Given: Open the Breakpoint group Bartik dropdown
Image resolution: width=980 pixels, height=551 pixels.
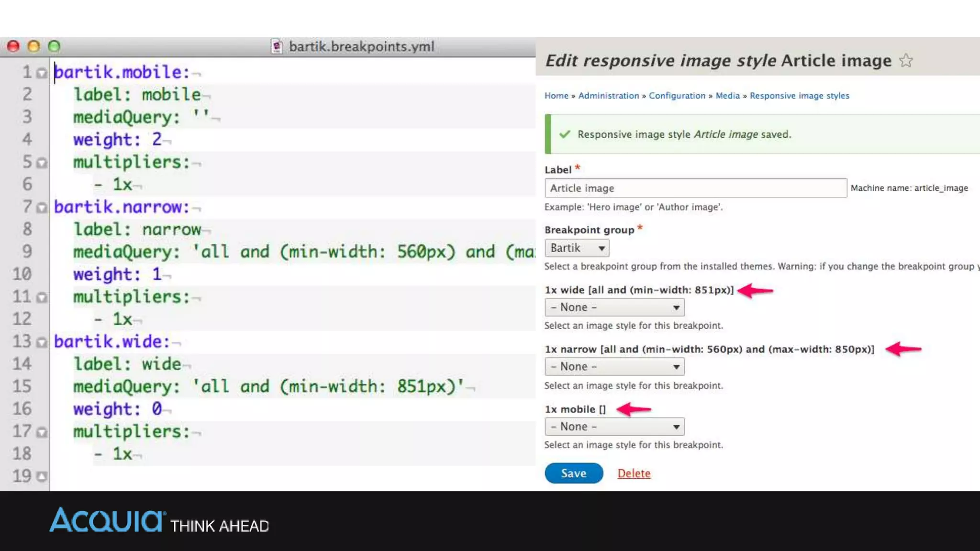Looking at the screenshot, I should (577, 248).
